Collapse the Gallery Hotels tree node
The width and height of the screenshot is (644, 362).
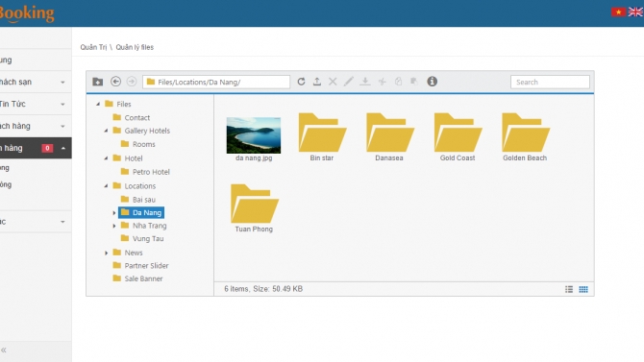click(x=106, y=131)
